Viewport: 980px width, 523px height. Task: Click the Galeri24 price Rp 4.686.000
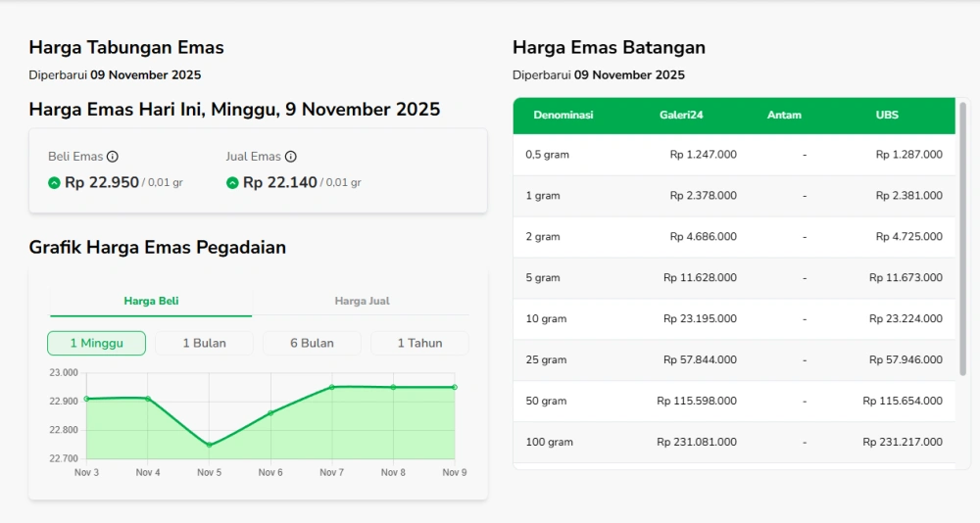[x=703, y=237]
